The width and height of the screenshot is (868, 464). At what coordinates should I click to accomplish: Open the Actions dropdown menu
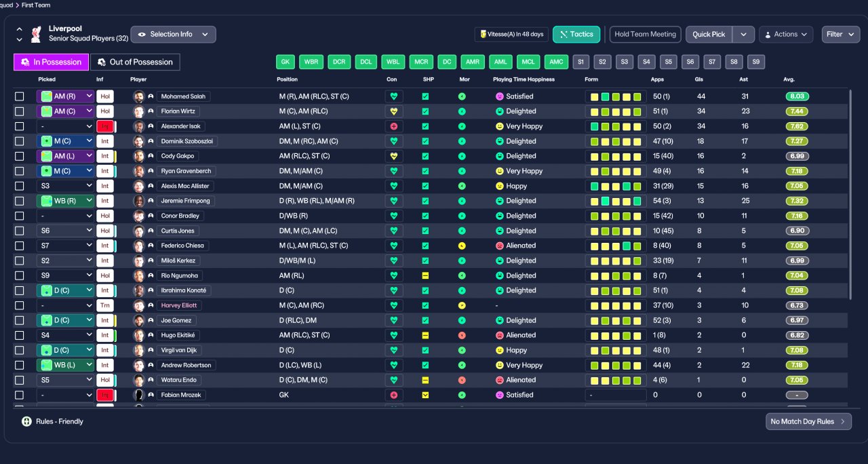785,34
